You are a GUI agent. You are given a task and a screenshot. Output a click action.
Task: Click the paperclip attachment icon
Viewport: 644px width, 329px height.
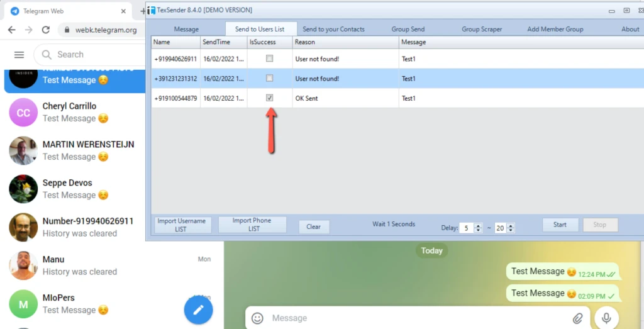click(578, 318)
